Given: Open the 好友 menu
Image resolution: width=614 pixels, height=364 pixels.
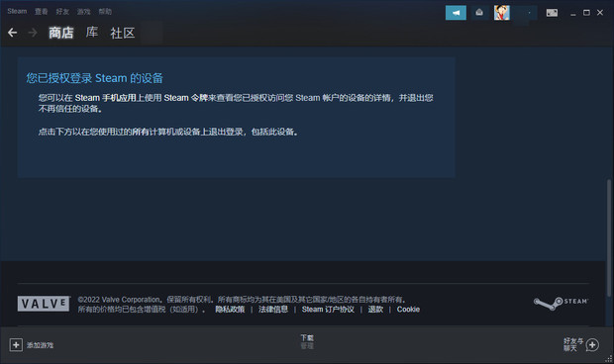Looking at the screenshot, I should pos(62,12).
